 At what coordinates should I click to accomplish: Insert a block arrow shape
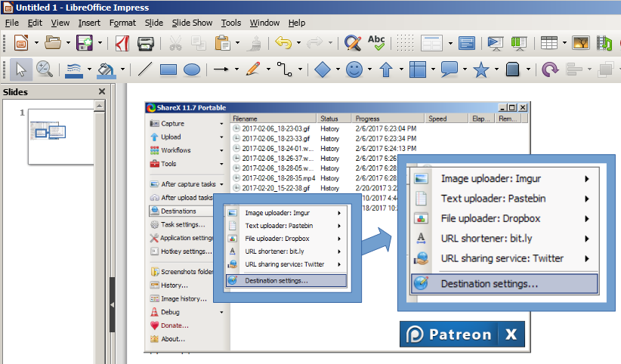[x=386, y=69]
